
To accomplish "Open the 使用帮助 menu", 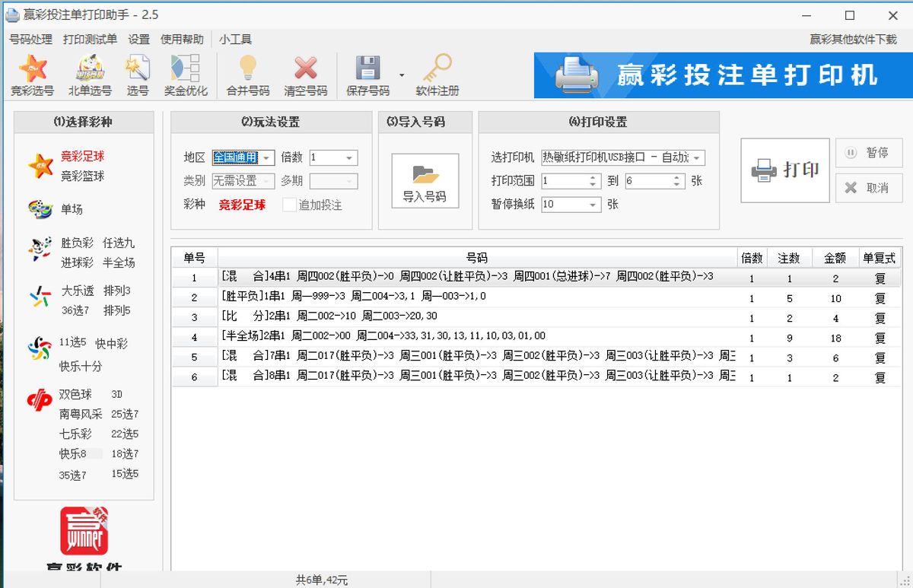I will pos(182,40).
